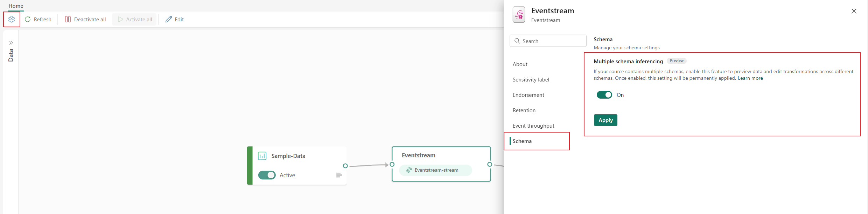Type in the settings Search box
The width and height of the screenshot is (868, 214).
551,41
